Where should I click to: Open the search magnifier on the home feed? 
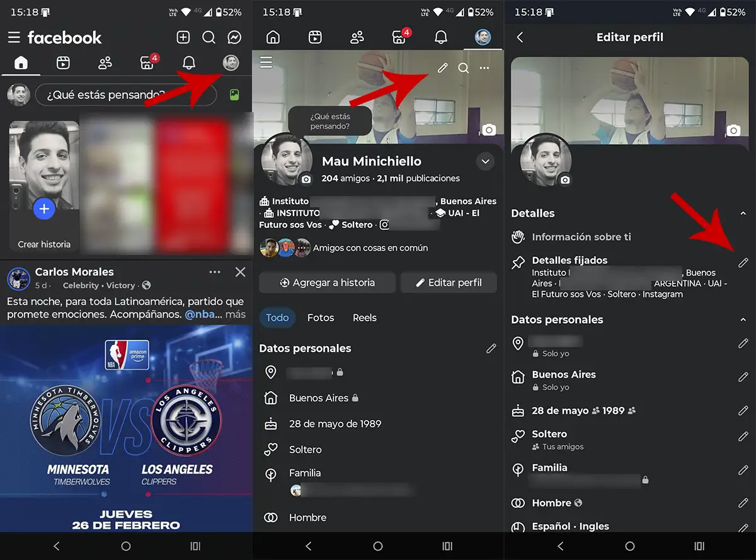pyautogui.click(x=209, y=37)
